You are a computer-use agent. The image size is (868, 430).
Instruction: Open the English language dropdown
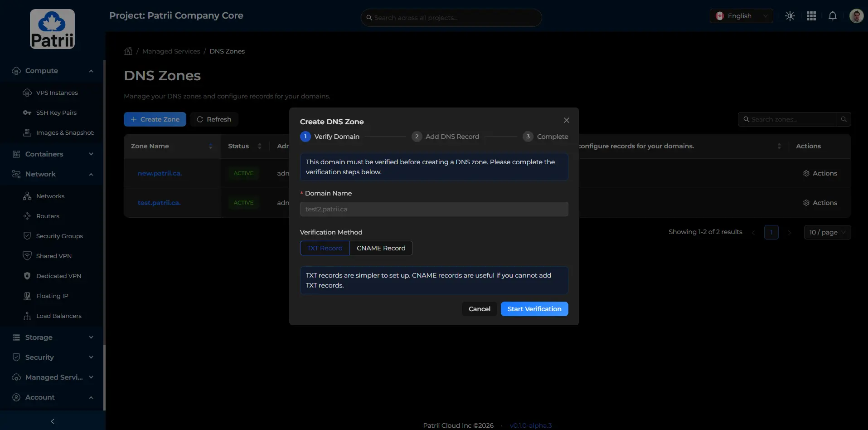741,16
